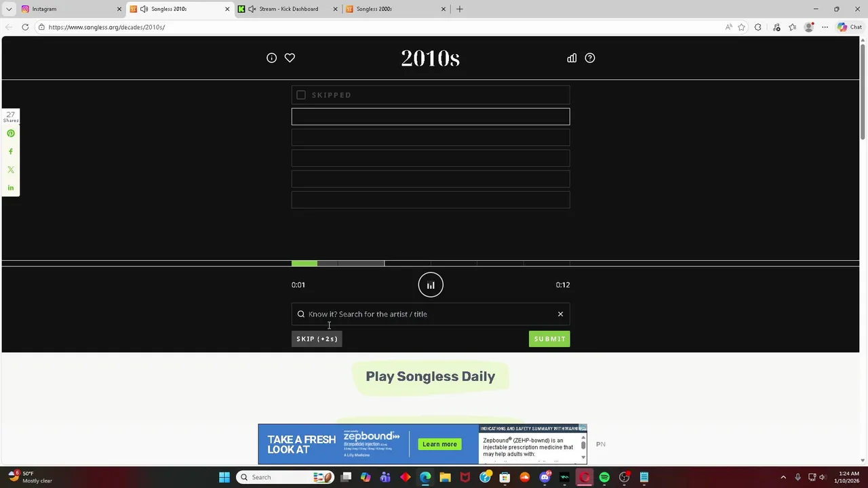Click the address bar URL

[x=106, y=27]
